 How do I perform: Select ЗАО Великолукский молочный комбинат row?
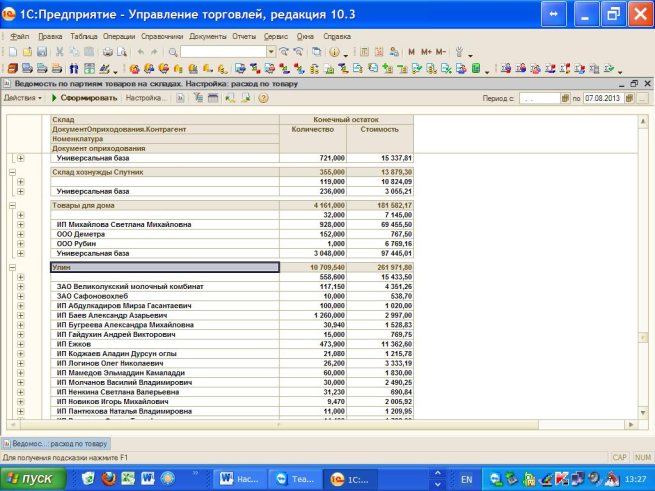click(165, 287)
